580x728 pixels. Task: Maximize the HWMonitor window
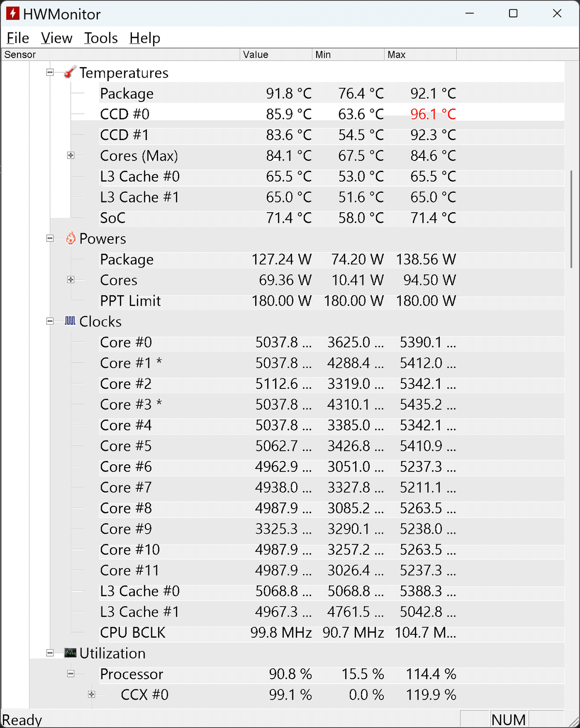513,14
